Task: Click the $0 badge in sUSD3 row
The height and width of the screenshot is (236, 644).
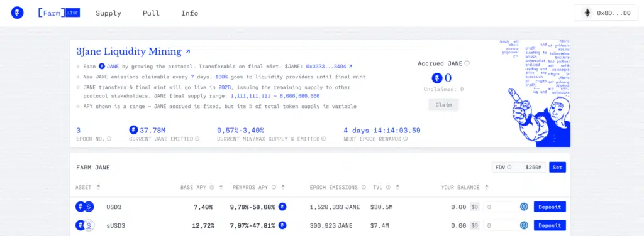Action: tap(474, 225)
